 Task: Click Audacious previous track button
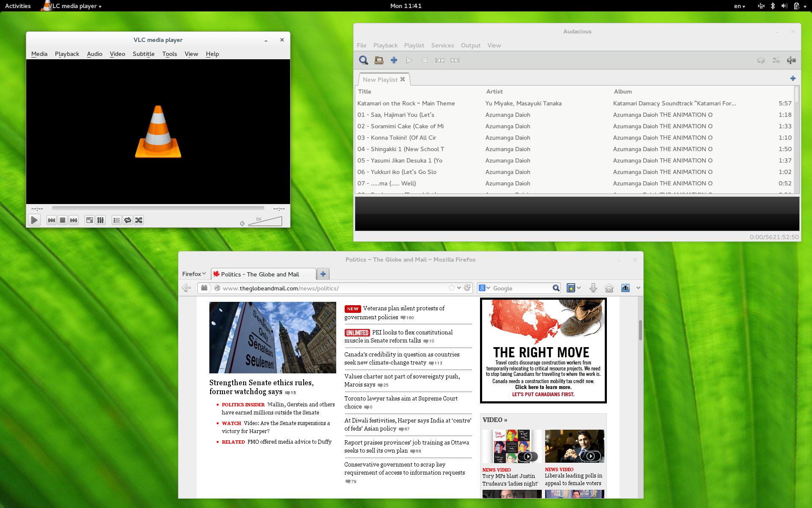(x=440, y=60)
